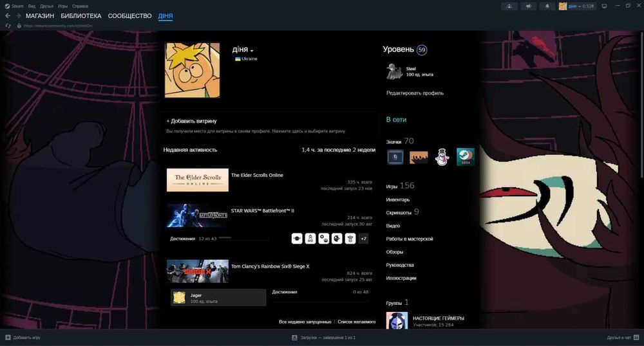Screen dimensions: 644x346
Task: Click the Battlefront II achievements progress bar
Action: pos(244,238)
